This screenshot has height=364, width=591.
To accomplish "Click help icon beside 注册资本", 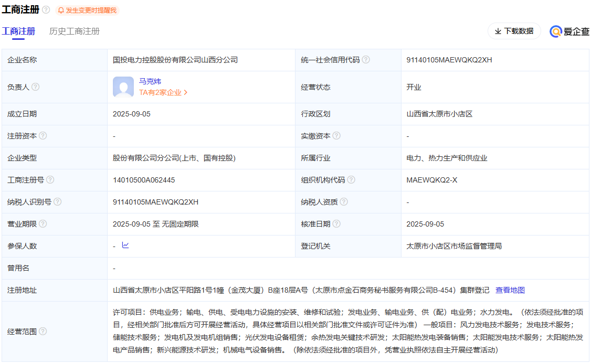I will point(43,136).
